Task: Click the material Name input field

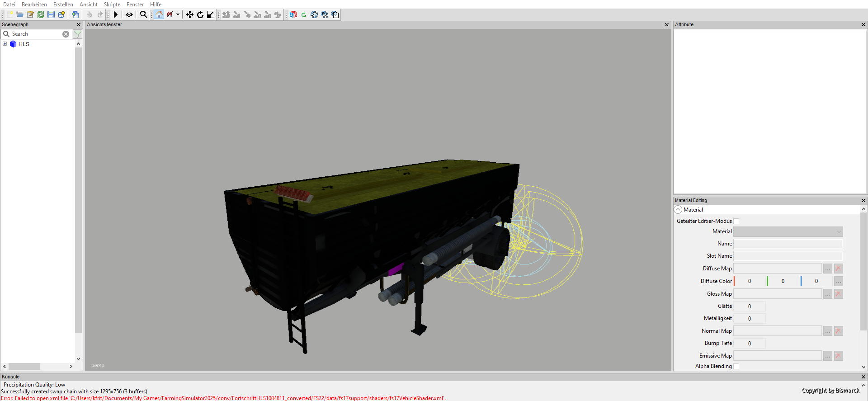Action: click(x=788, y=244)
